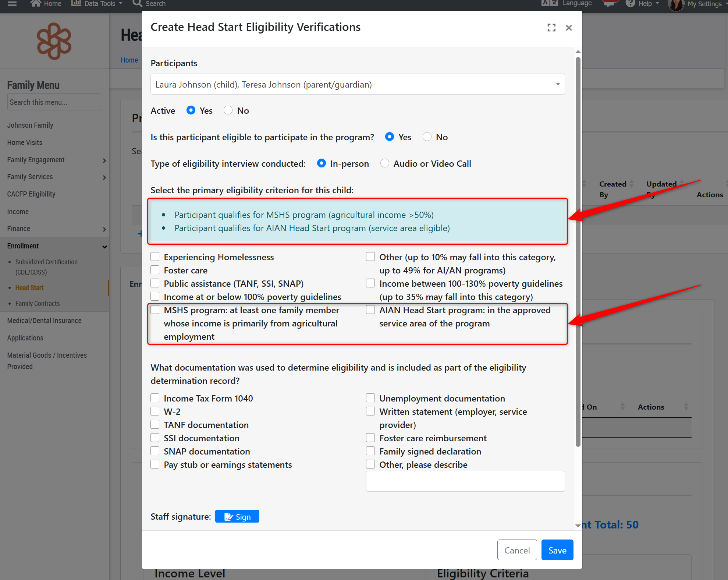Select No for the Active radio option
Image resolution: width=728 pixels, height=580 pixels.
coord(228,110)
